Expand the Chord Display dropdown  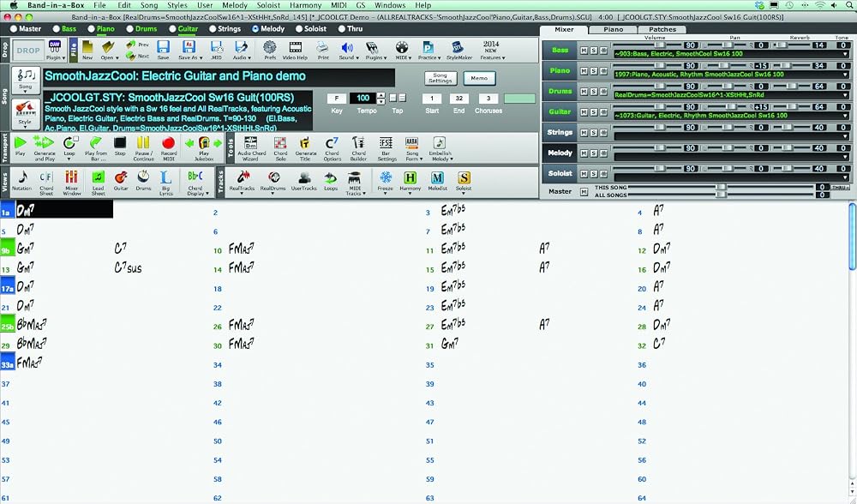(x=207, y=194)
